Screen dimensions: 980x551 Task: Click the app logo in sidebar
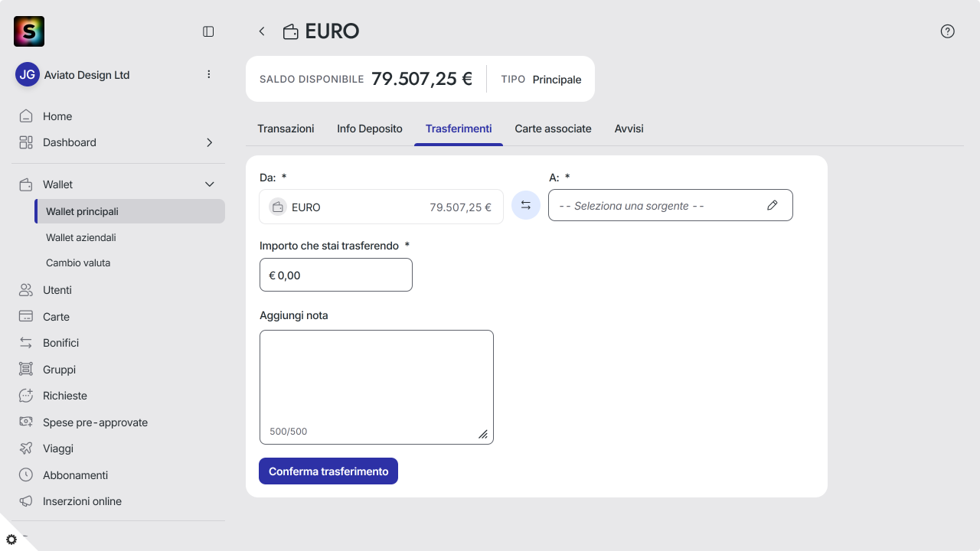coord(29,31)
